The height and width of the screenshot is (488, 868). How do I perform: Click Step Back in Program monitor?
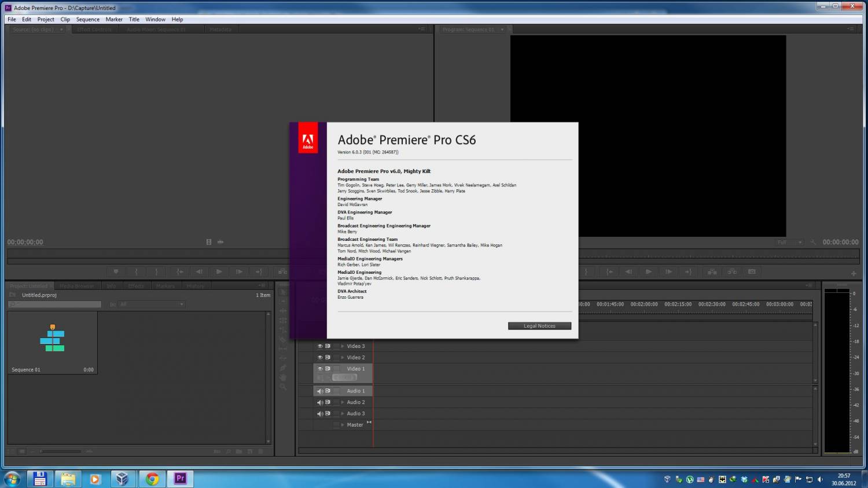pos(629,271)
